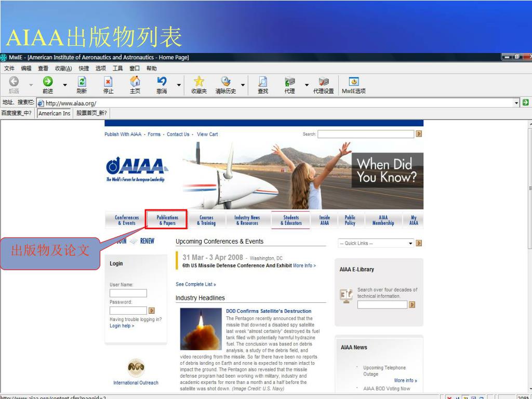Expand the Back button history dropdown arrow
The image size is (532, 399).
pyautogui.click(x=31, y=85)
